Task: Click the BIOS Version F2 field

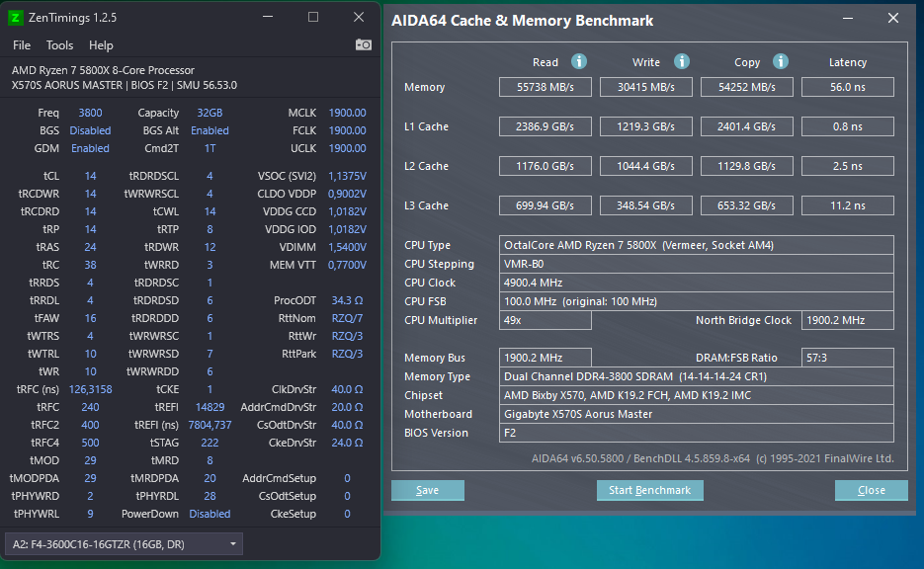Action: pos(697,433)
